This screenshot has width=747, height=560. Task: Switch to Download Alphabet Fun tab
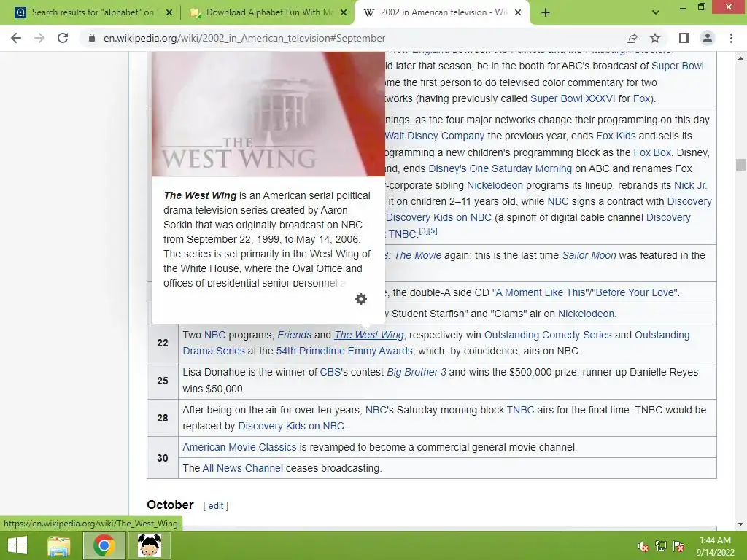(268, 12)
